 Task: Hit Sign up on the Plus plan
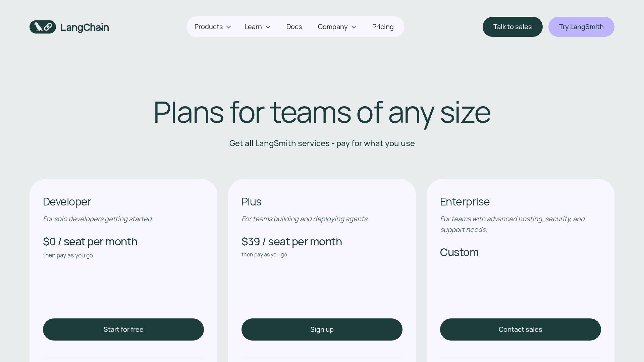pyautogui.click(x=322, y=329)
